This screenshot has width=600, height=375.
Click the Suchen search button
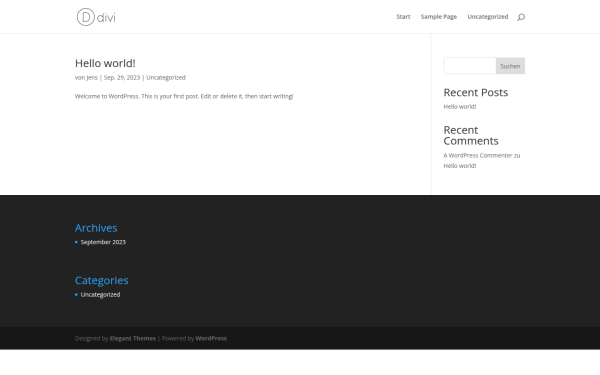(x=510, y=66)
